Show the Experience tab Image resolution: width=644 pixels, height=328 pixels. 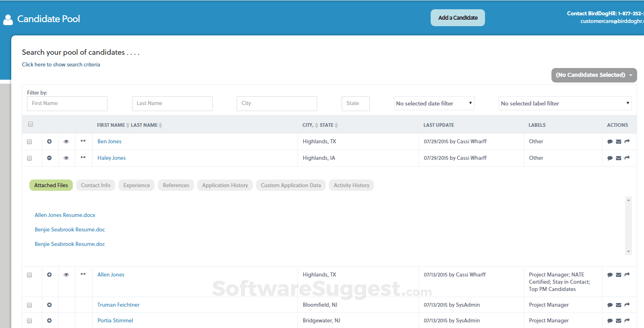pos(136,185)
